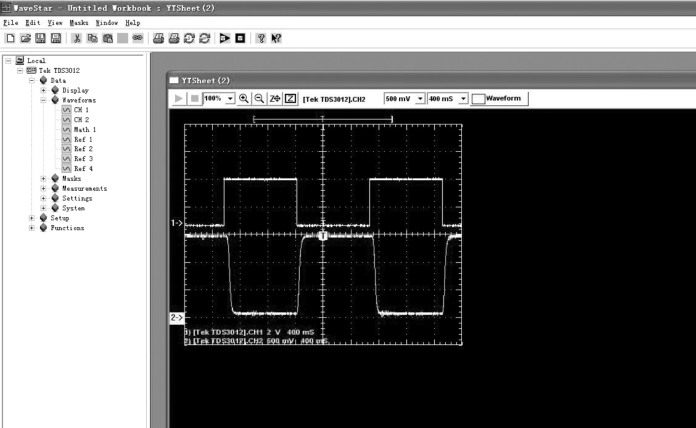Click the Zoom In magnifier in YTSheet
This screenshot has height=428, width=696.
(x=244, y=99)
